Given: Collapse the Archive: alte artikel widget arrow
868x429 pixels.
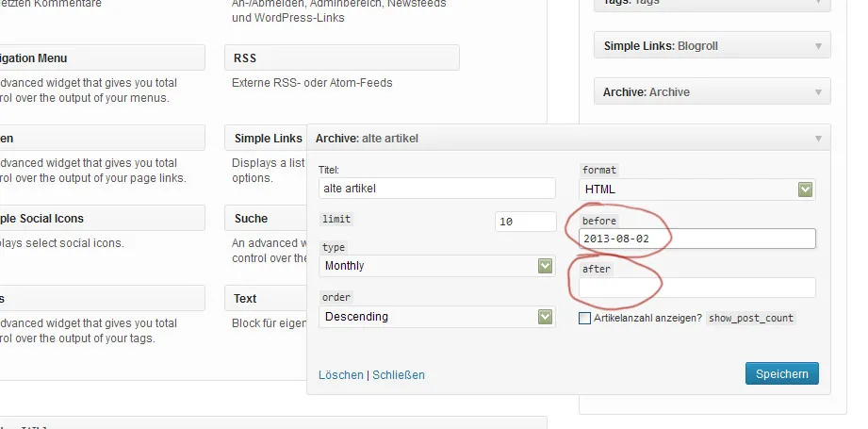Looking at the screenshot, I should 818,139.
